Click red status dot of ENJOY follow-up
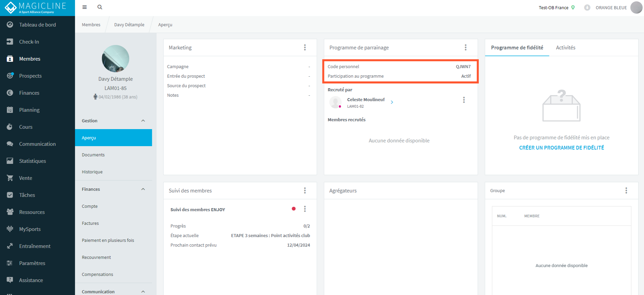The width and height of the screenshot is (644, 295). point(294,209)
